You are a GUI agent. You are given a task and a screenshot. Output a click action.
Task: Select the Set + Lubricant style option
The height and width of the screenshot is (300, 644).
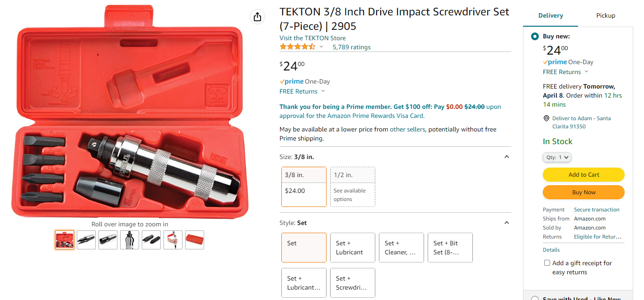pyautogui.click(x=352, y=248)
